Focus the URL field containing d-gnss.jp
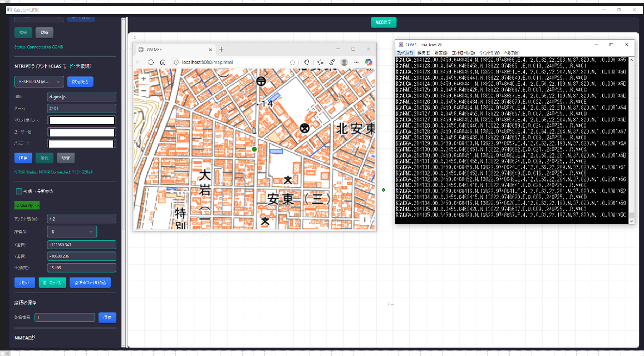The height and width of the screenshot is (356, 644). click(x=82, y=97)
